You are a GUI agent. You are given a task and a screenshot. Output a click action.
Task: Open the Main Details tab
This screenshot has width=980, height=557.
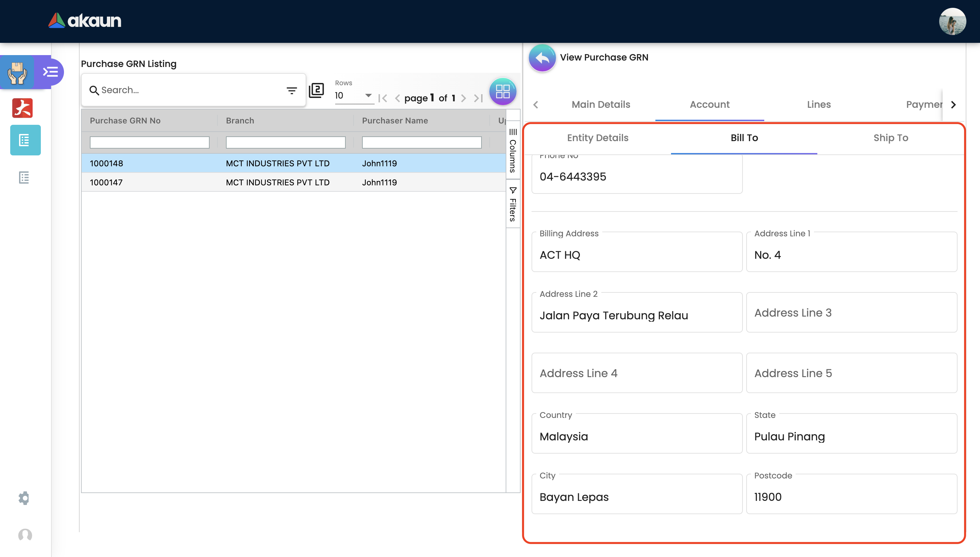(601, 104)
